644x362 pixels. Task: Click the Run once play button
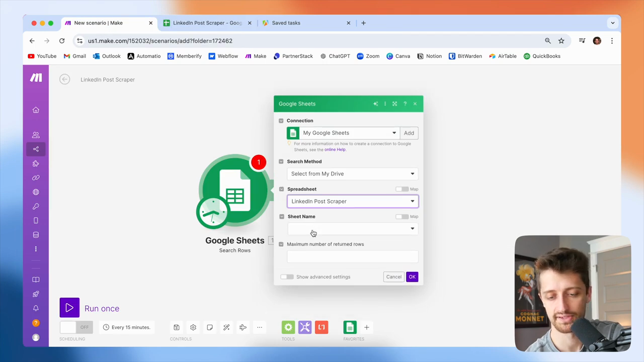pos(69,308)
